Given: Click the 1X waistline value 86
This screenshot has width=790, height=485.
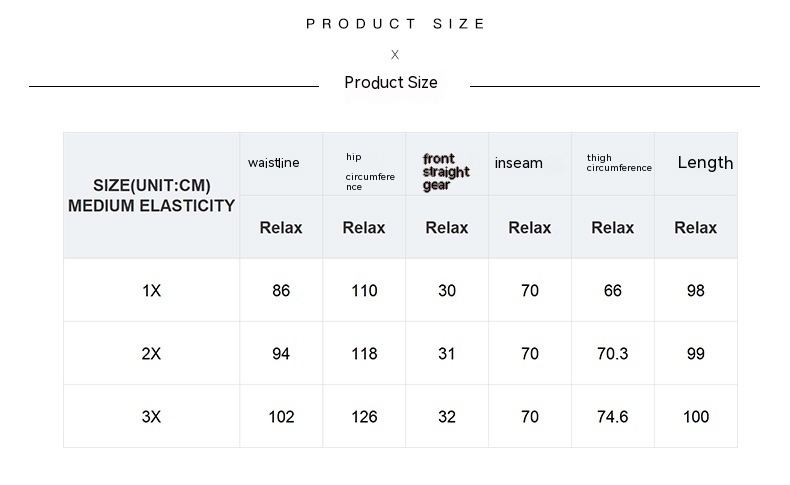Looking at the screenshot, I should pyautogui.click(x=281, y=291).
